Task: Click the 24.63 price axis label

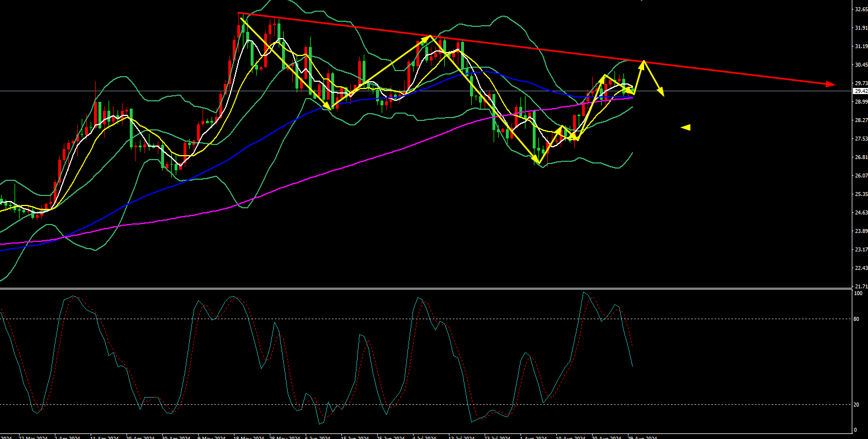Action: 861,212
